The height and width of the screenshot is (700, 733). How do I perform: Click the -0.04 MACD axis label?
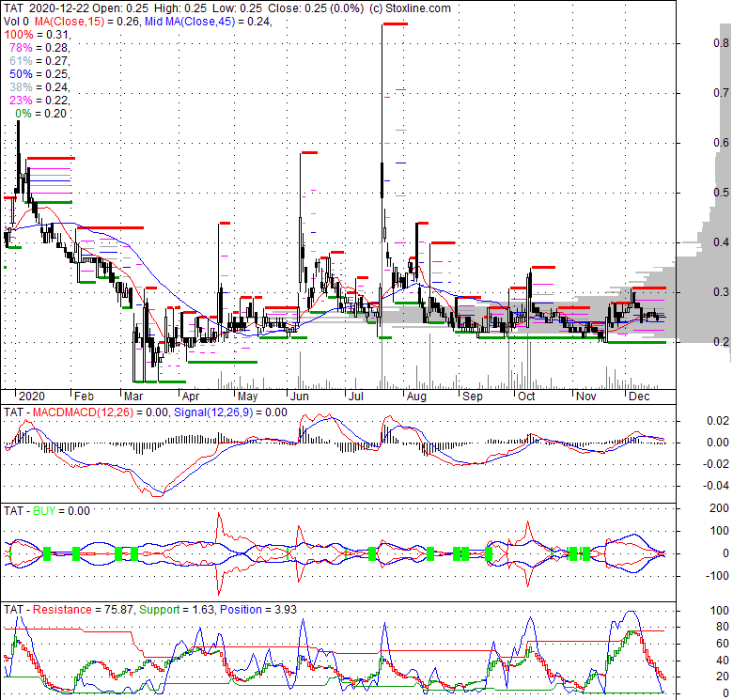tap(716, 486)
